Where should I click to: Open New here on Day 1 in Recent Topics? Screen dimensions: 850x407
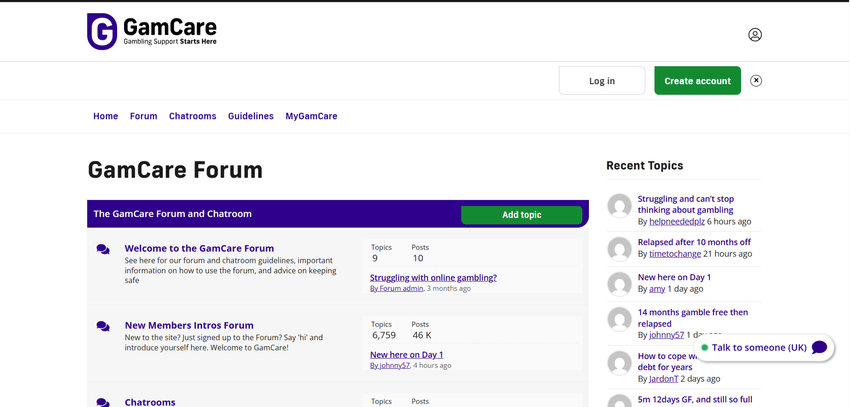coord(674,277)
